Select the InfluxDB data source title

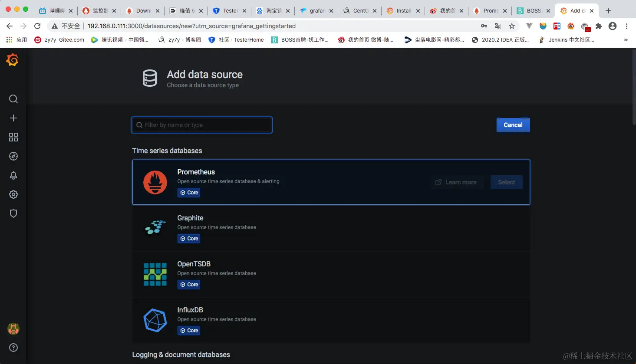[x=190, y=310]
